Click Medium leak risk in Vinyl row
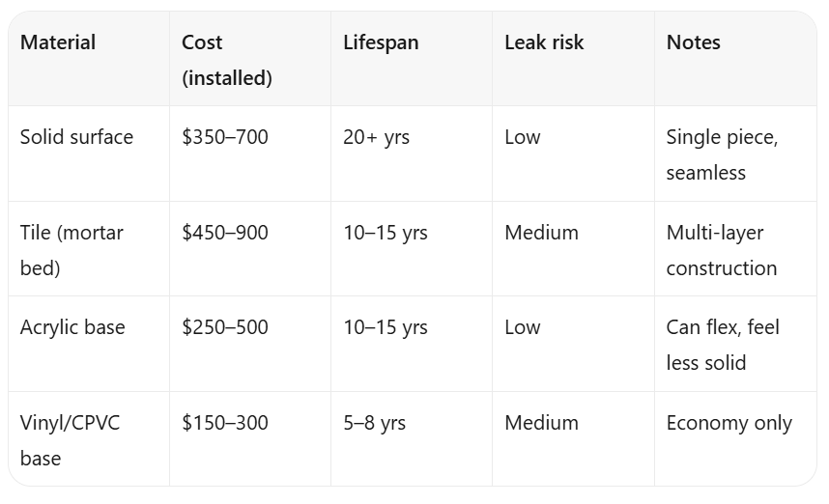Screen dimensions: 829x504 click(x=573, y=438)
